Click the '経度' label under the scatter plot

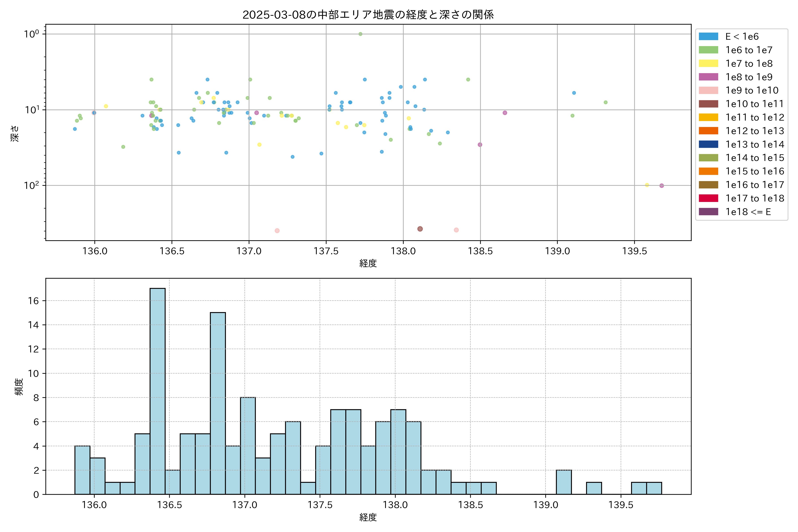click(x=368, y=263)
